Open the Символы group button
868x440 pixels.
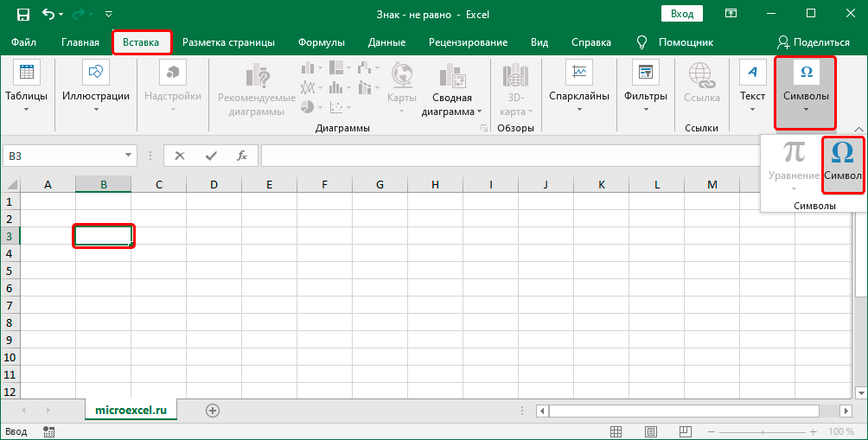click(806, 92)
